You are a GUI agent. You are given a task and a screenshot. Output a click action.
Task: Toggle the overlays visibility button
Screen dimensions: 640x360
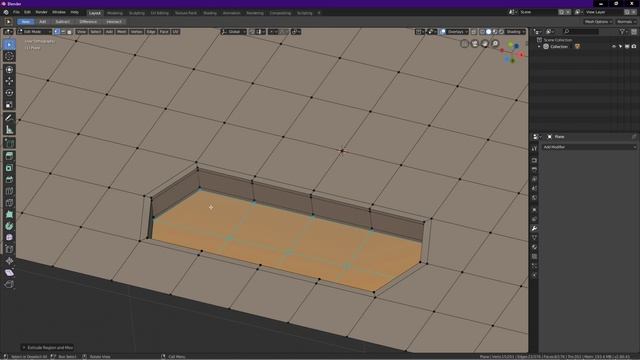(443, 31)
